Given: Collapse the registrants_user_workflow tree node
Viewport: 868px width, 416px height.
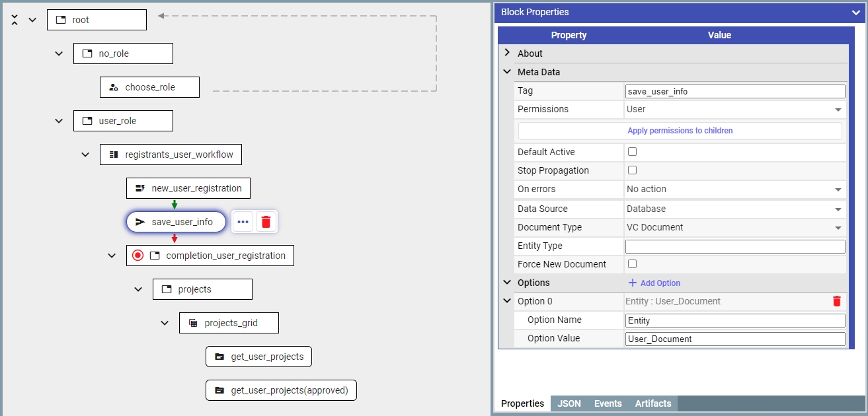Looking at the screenshot, I should tap(85, 155).
